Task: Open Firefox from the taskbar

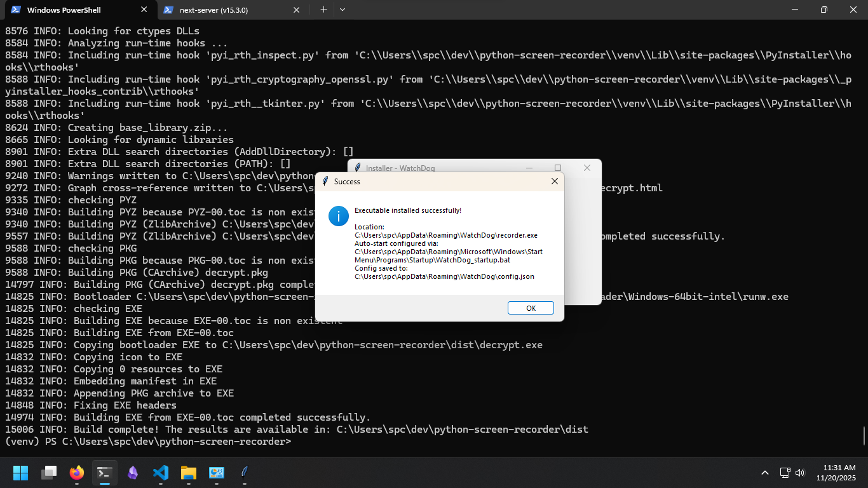Action: [77, 473]
